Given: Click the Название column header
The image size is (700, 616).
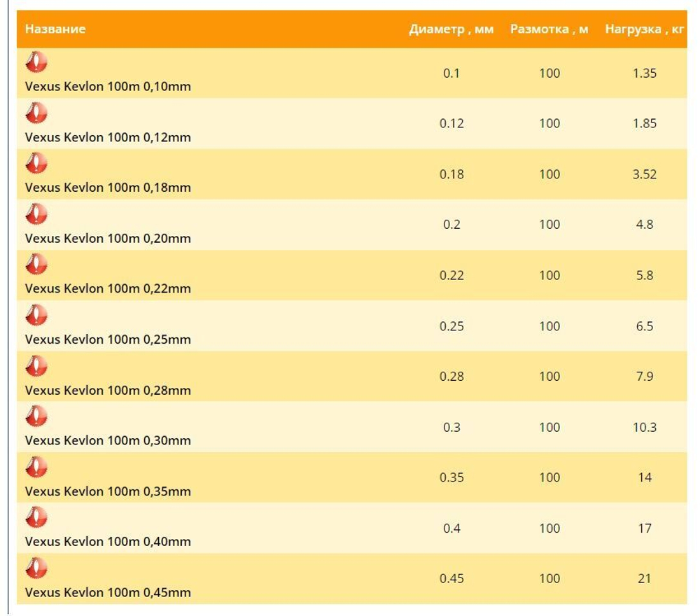Looking at the screenshot, I should (x=55, y=29).
